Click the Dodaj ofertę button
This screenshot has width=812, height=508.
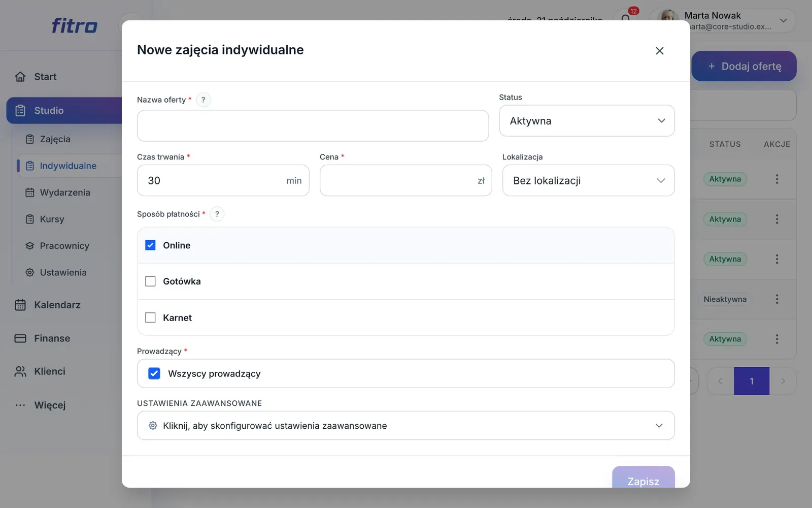click(x=744, y=66)
